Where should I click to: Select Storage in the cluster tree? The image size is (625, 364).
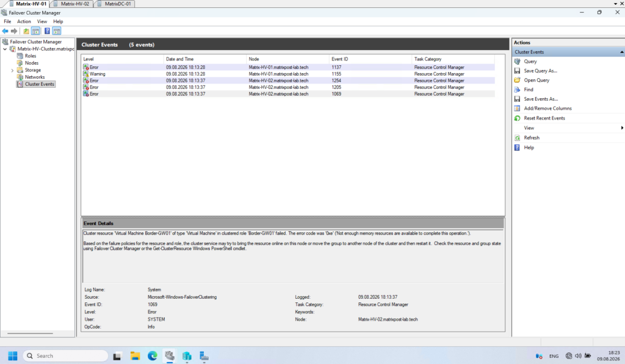tap(33, 70)
